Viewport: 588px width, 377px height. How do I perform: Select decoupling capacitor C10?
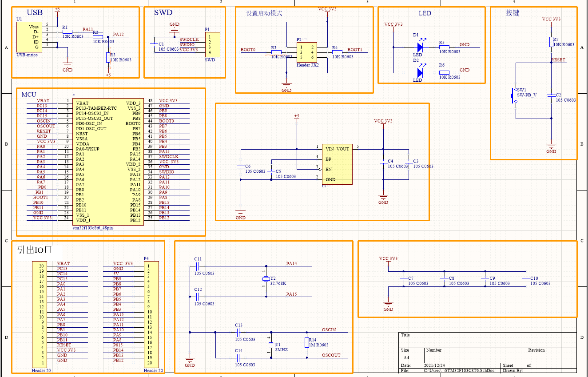525,278
